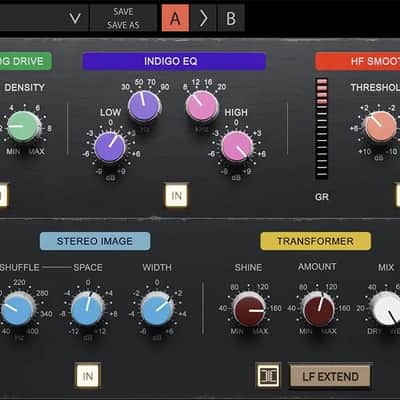Click the Shuffle frequency knob
Image resolution: width=400 pixels, height=400 pixels.
tap(18, 309)
